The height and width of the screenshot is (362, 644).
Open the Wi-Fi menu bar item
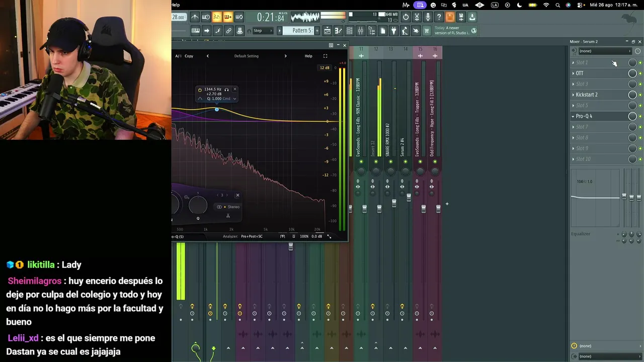[546, 5]
